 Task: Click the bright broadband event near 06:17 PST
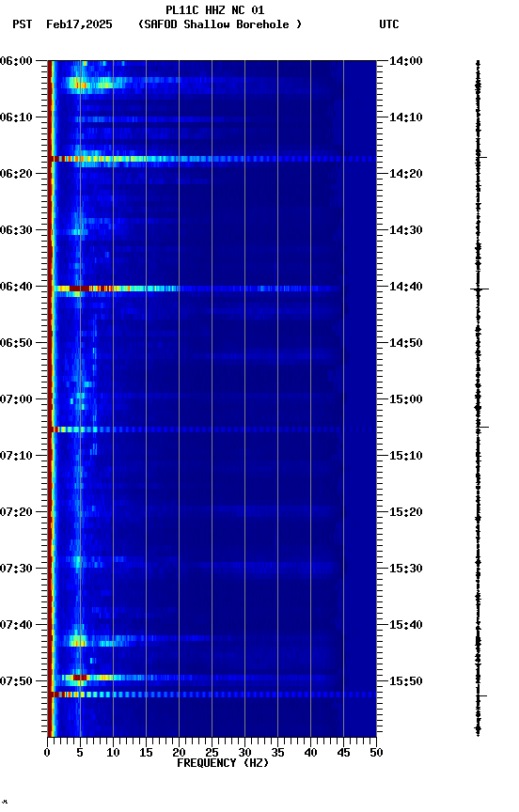[x=212, y=159]
